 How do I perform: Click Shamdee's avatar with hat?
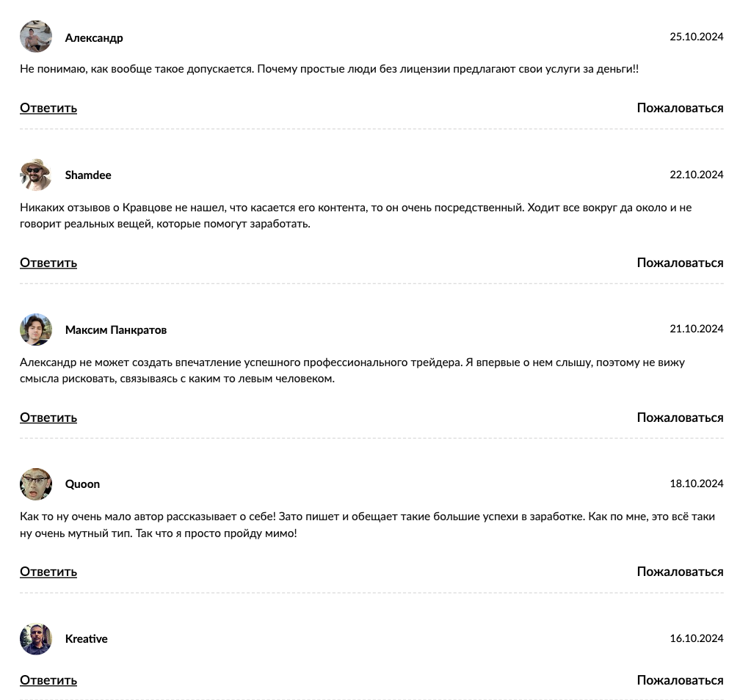pos(36,175)
